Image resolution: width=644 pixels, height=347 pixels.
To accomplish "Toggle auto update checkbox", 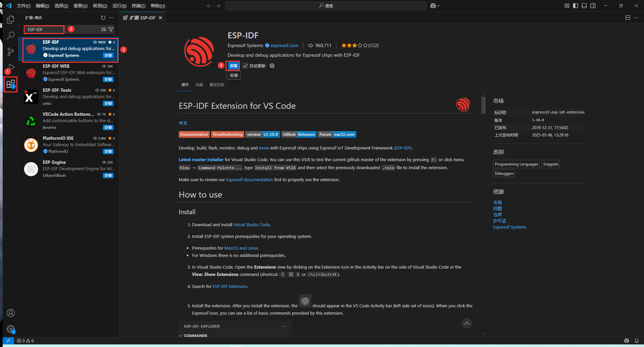I will pos(245,66).
